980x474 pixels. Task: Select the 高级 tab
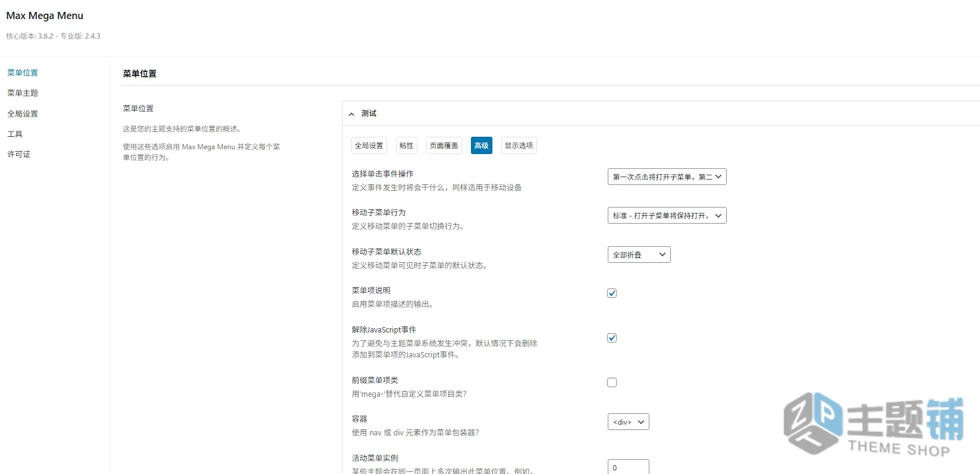482,146
